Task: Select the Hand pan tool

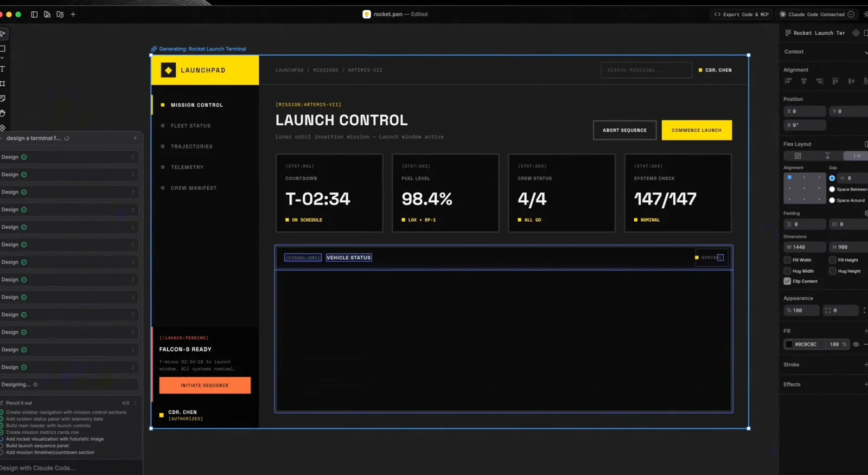Action: [3, 113]
